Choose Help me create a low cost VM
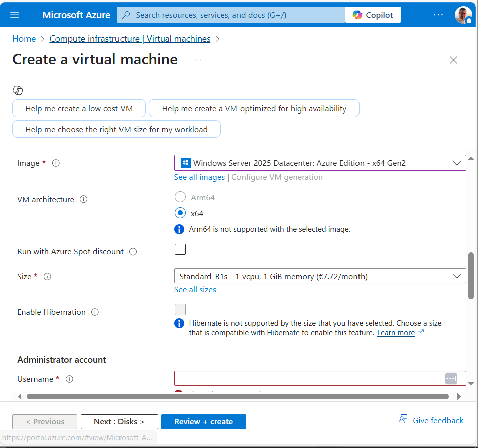Image resolution: width=478 pixels, height=448 pixels. (79, 108)
